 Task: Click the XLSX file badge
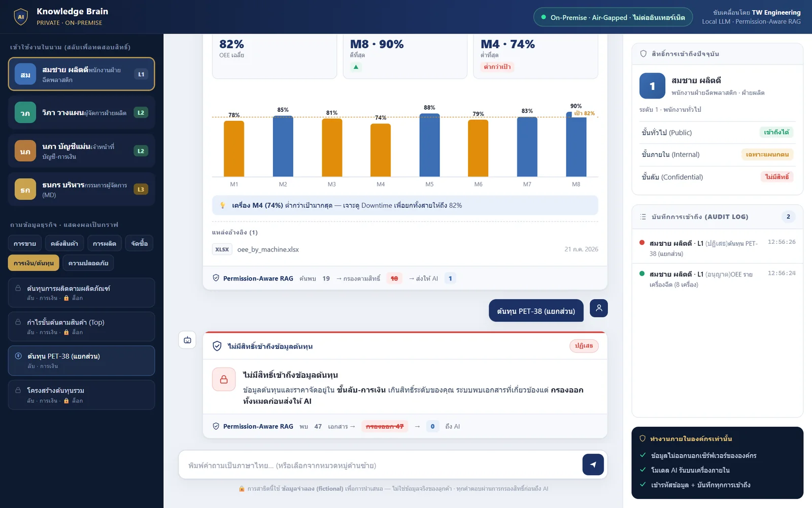pyautogui.click(x=222, y=249)
